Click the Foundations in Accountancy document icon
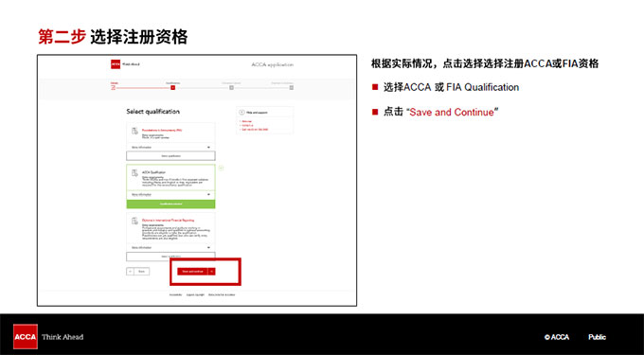Viewport: 644px width, 355px height. click(x=134, y=131)
